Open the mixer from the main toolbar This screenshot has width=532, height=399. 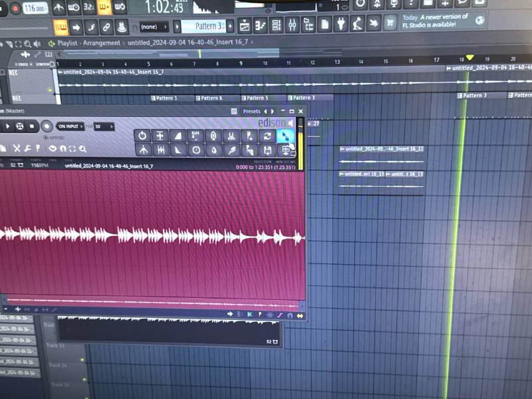(x=293, y=27)
